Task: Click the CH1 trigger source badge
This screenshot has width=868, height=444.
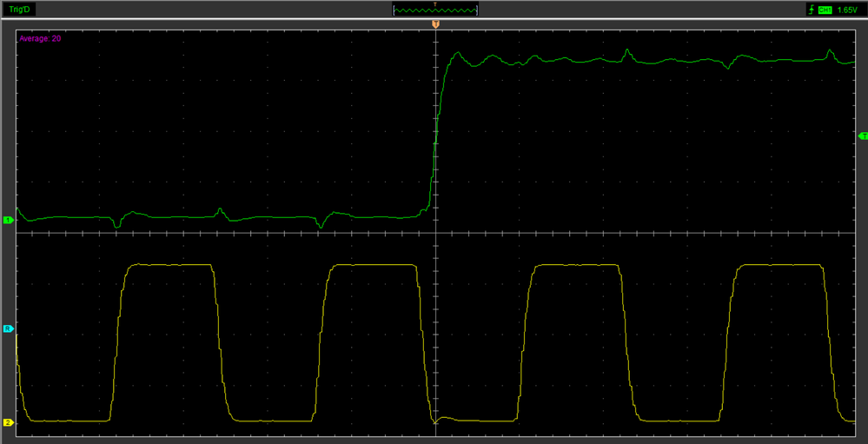Action: pyautogui.click(x=825, y=10)
